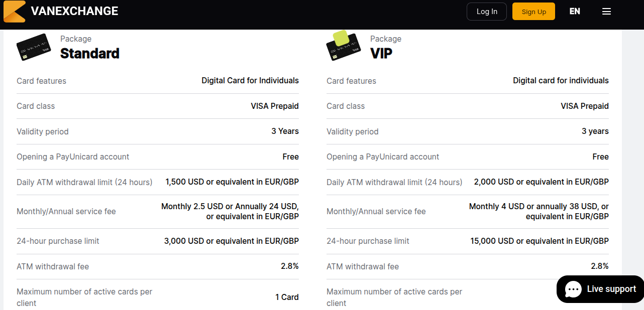
Task: Click the Standard '1 Card' maximum value
Action: (287, 297)
